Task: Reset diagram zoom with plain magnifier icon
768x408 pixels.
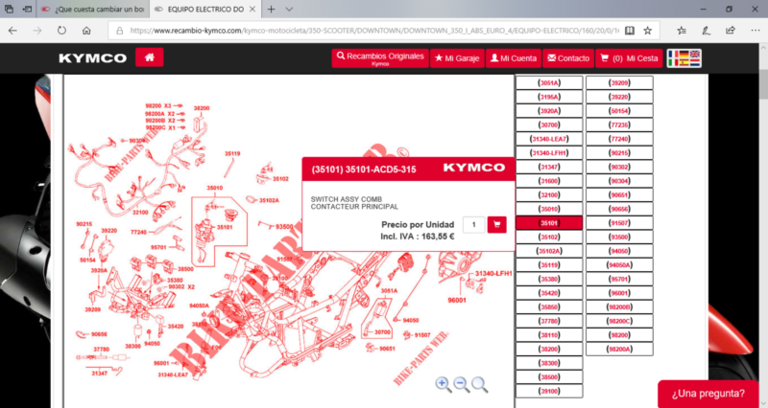Action: pos(480,384)
